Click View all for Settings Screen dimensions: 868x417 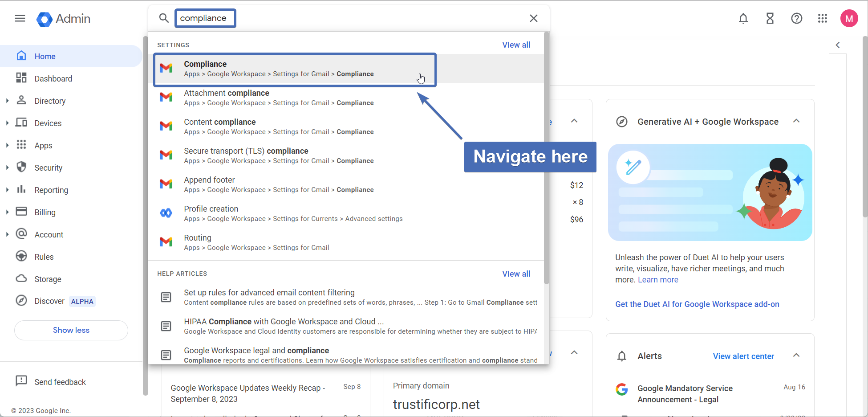coord(516,45)
